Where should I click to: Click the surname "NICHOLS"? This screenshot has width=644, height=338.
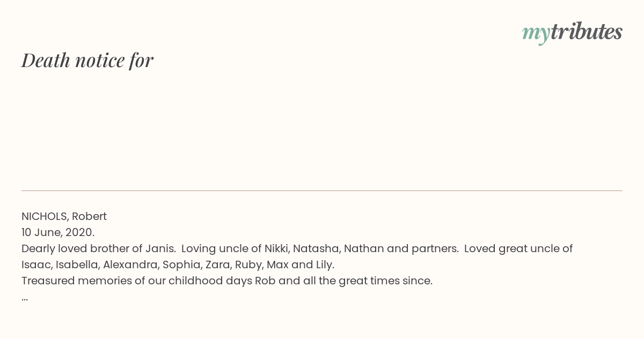click(x=45, y=216)
